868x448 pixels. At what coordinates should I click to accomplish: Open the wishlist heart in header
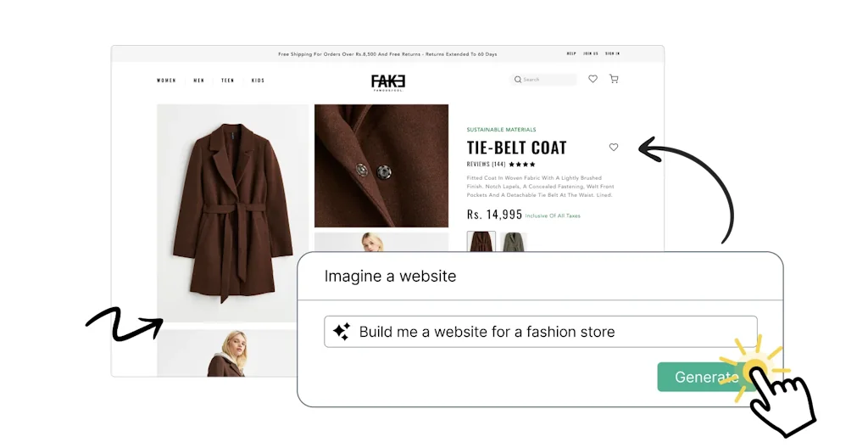click(x=593, y=79)
